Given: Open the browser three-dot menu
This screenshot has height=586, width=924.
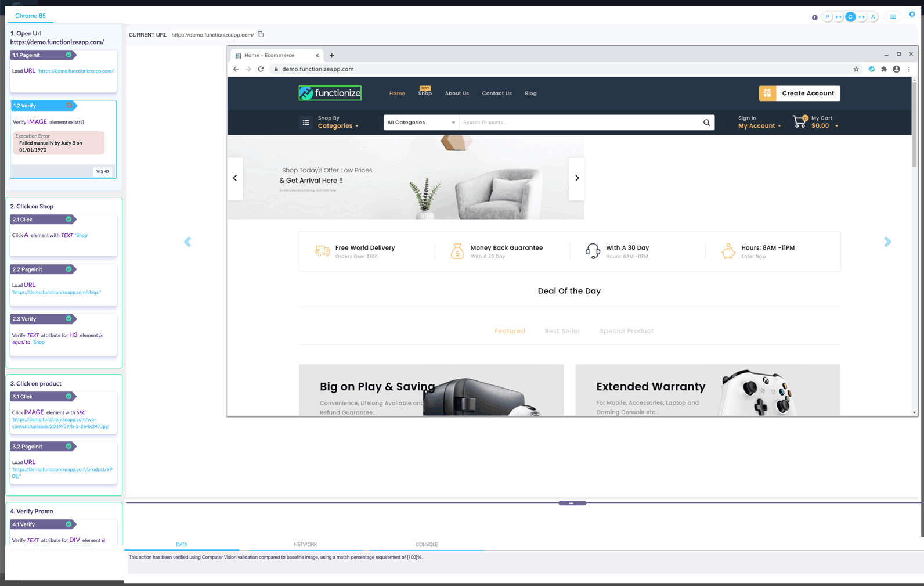Looking at the screenshot, I should click(x=909, y=69).
